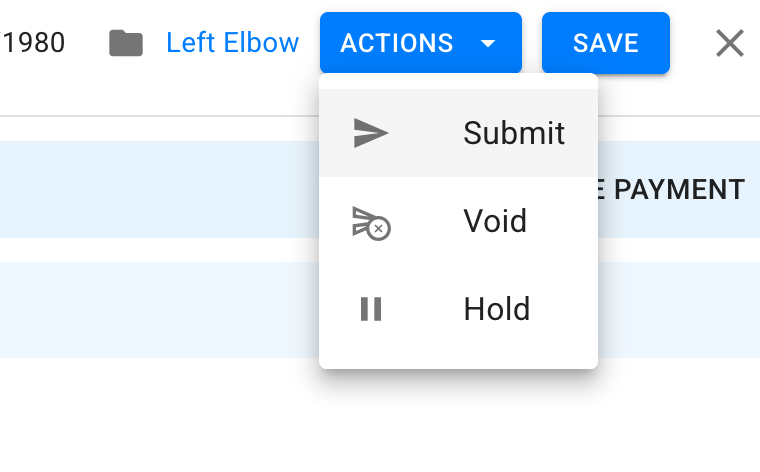Open the Left Elbow case link
This screenshot has height=472, width=760.
[x=233, y=43]
